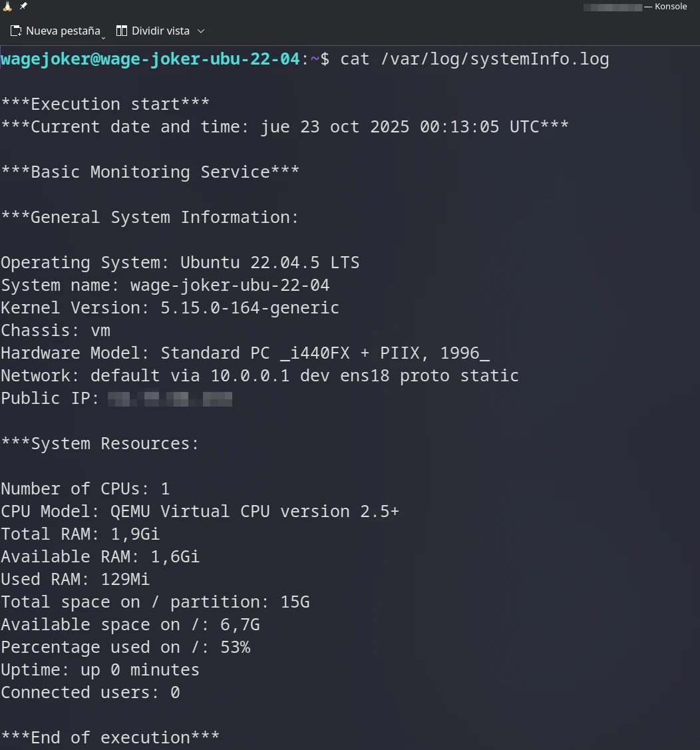This screenshot has width=700, height=750.
Task: Click the Connected users line
Action: click(90, 692)
